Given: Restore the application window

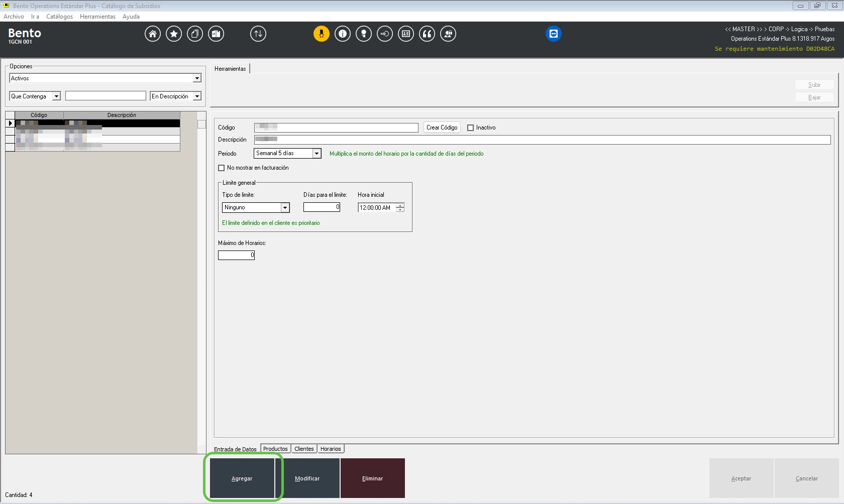Looking at the screenshot, I should point(817,6).
